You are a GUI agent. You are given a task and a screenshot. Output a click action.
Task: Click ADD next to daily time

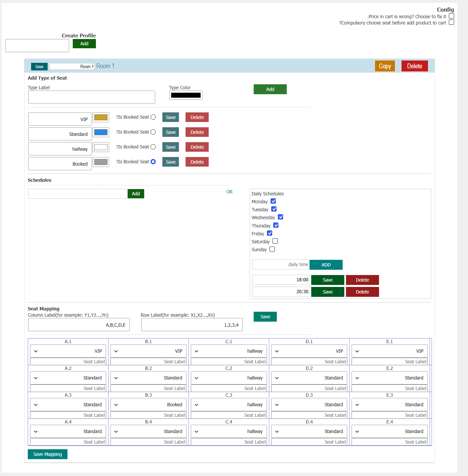click(326, 265)
